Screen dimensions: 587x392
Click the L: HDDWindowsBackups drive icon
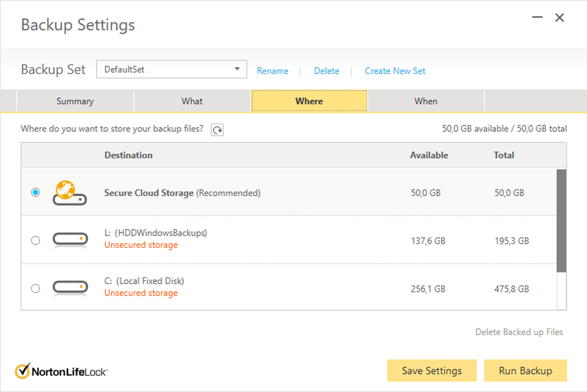(x=70, y=240)
